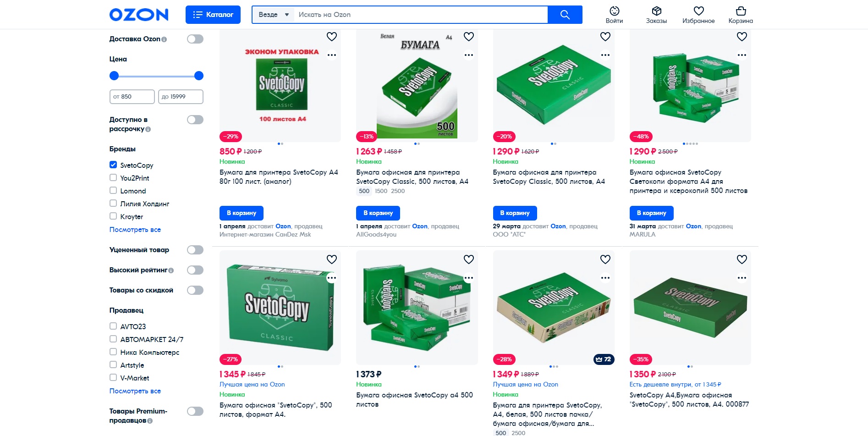This screenshot has width=868, height=436.
Task: Click the search magnifier icon button
Action: [565, 15]
